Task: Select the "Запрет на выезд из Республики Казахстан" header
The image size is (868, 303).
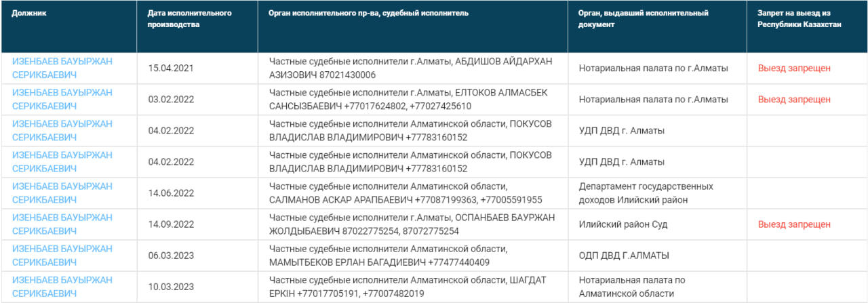Action: 800,18
